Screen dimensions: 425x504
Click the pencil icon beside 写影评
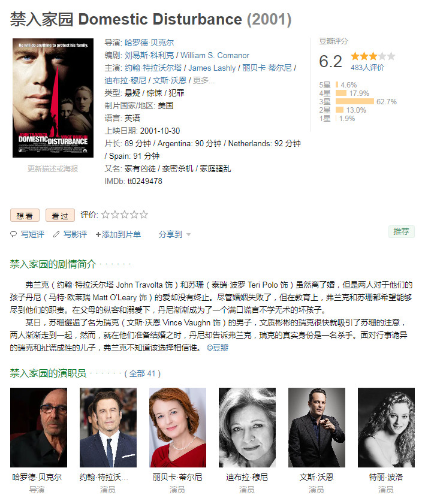[x=56, y=234]
